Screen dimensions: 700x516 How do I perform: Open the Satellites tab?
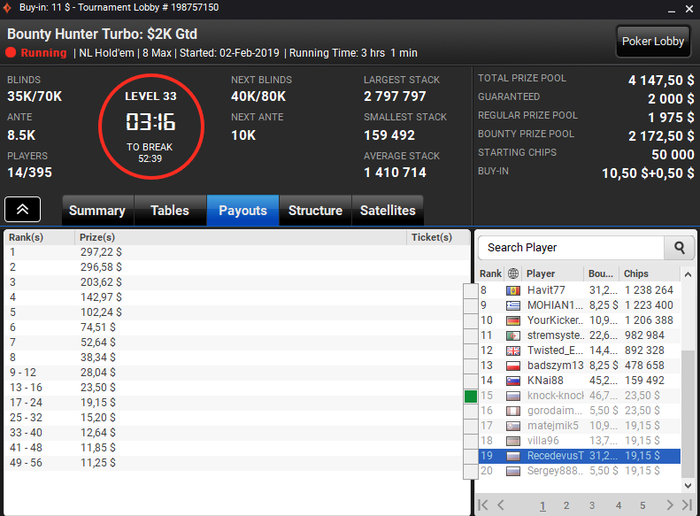coord(388,210)
